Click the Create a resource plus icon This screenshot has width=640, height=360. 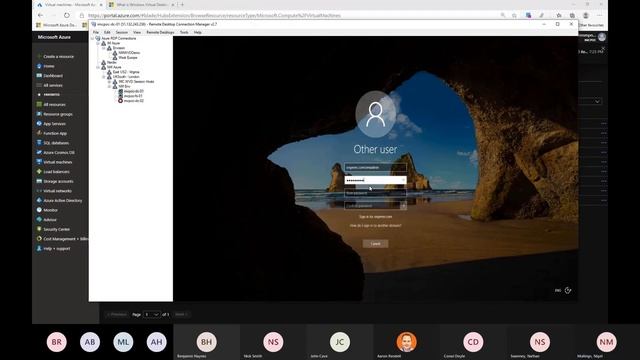coord(39,56)
